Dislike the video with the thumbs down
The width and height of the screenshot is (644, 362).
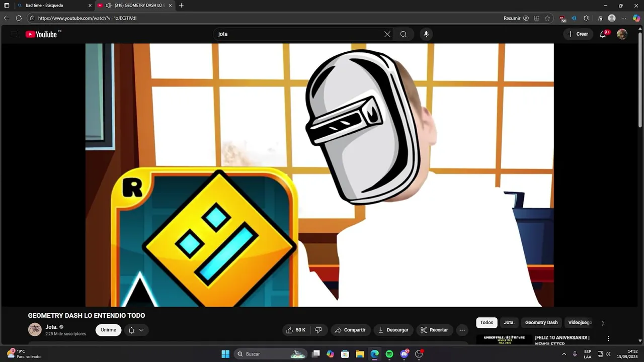click(318, 330)
